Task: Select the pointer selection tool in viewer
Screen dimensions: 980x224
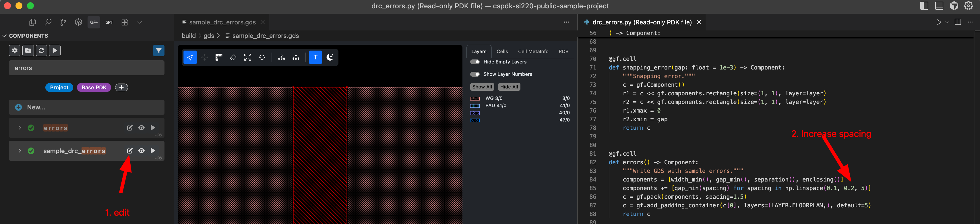Action: [x=190, y=57]
